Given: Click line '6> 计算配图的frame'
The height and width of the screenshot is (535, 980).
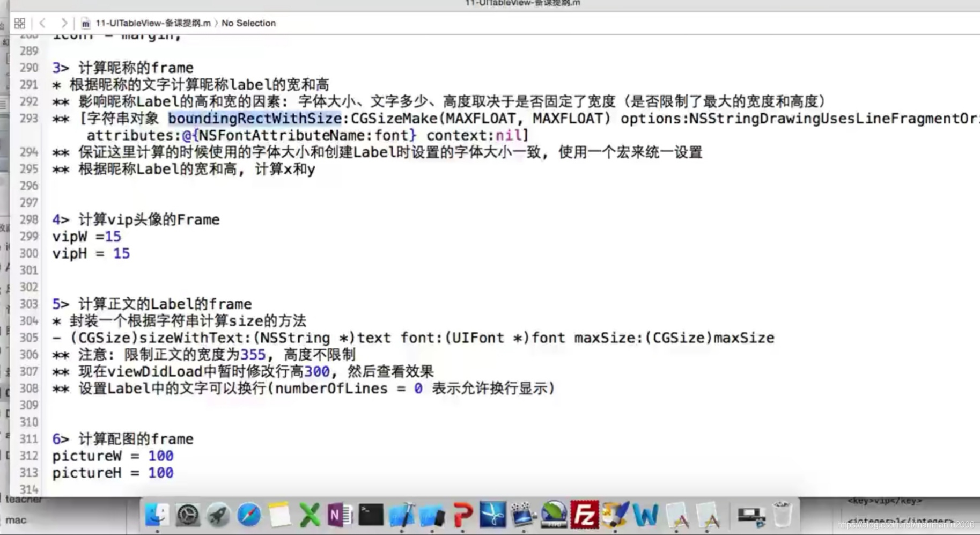Looking at the screenshot, I should 123,439.
